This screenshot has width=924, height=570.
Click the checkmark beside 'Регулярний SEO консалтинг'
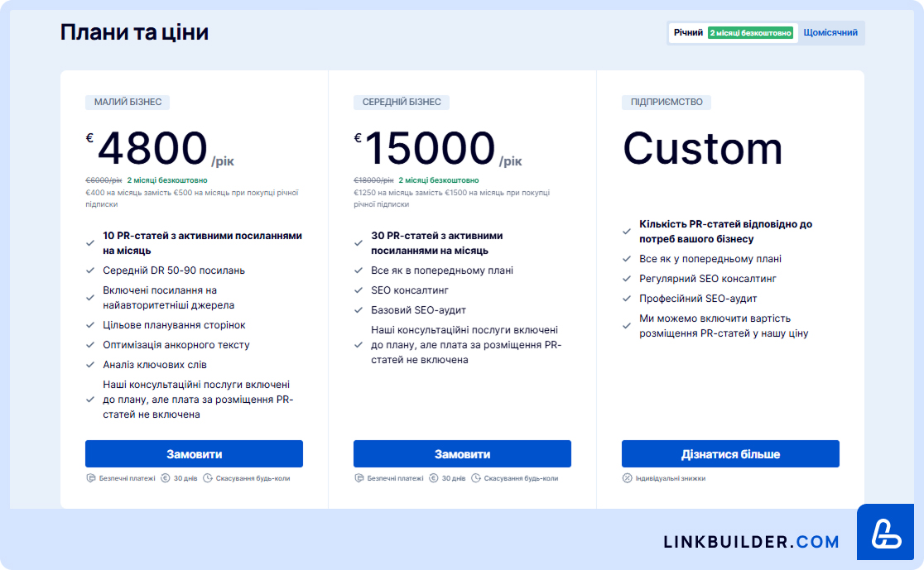(627, 279)
